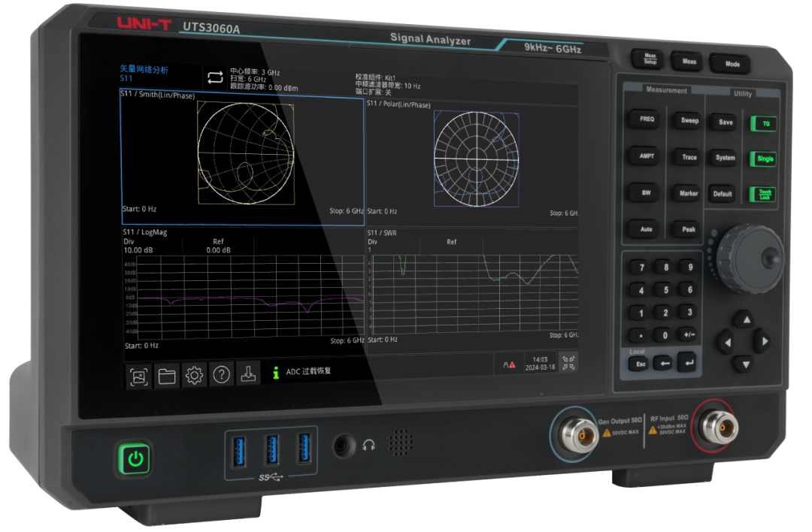The image size is (812, 532).
Task: Click numeric key 6
Action: 689,289
